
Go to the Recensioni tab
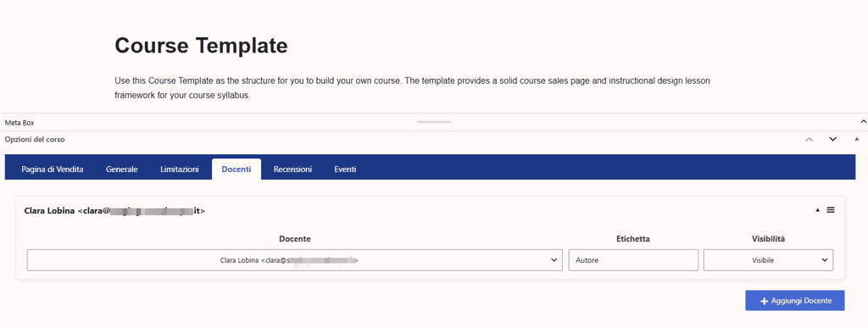pyautogui.click(x=292, y=170)
